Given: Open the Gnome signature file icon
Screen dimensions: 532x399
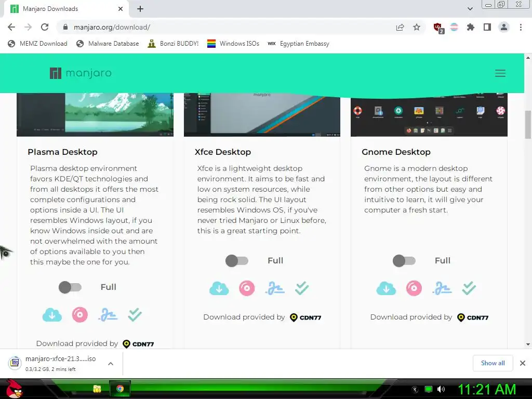Looking at the screenshot, I should [442, 288].
